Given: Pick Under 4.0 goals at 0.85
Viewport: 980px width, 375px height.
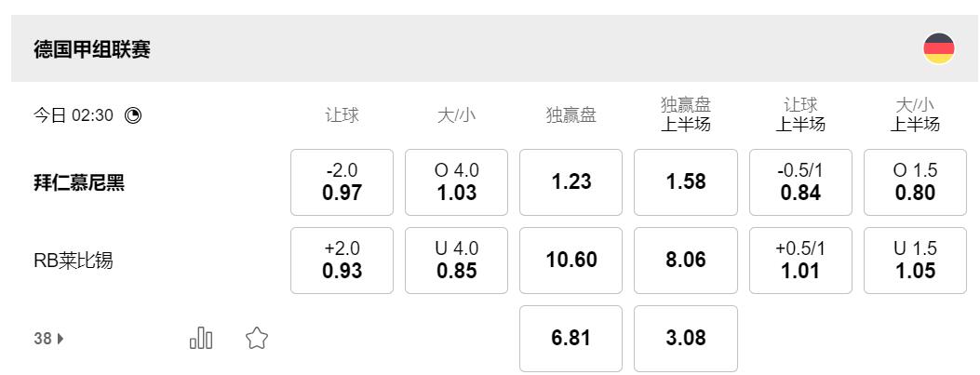Looking at the screenshot, I should (x=456, y=261).
